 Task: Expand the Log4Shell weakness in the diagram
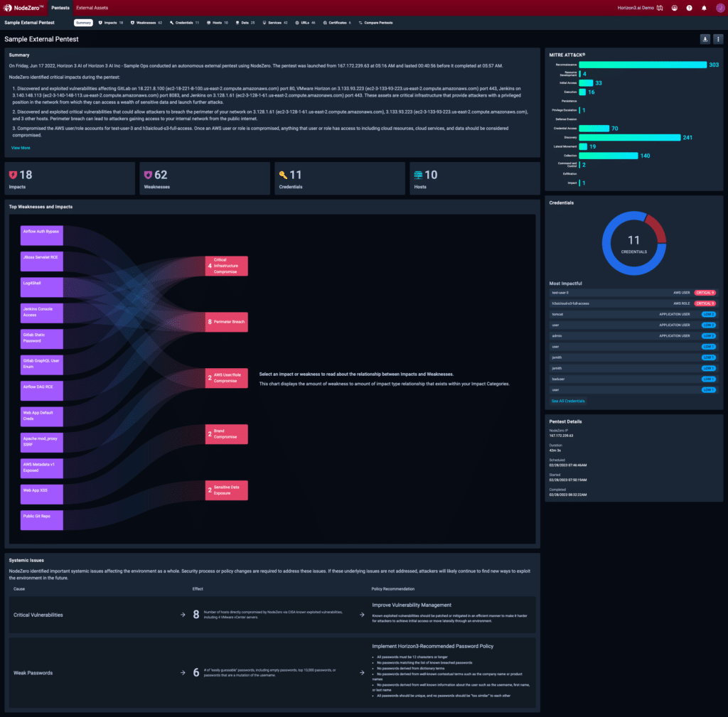(41, 286)
